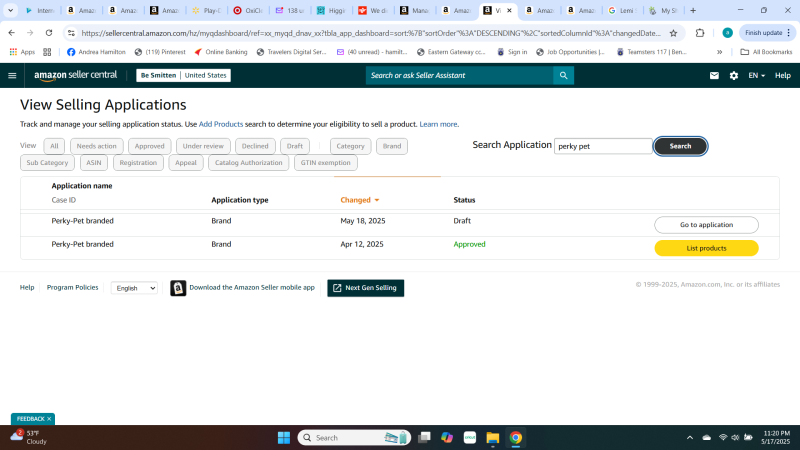
Task: Click the List products button
Action: [706, 248]
